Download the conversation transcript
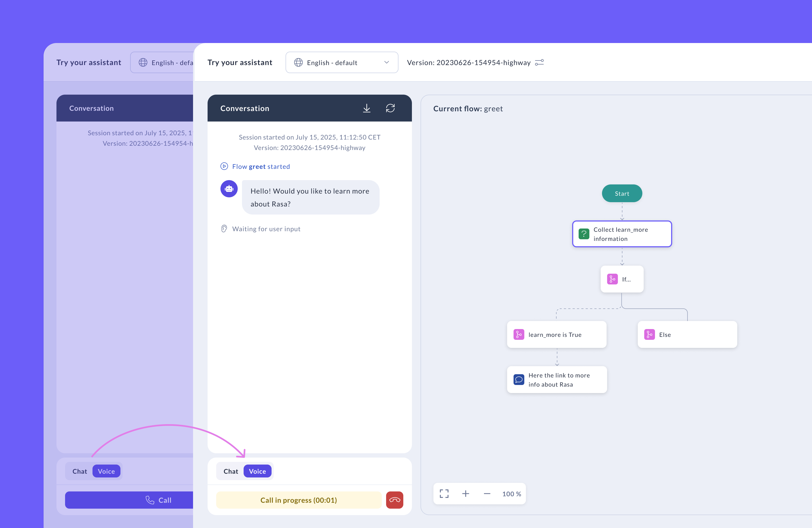 pos(366,108)
